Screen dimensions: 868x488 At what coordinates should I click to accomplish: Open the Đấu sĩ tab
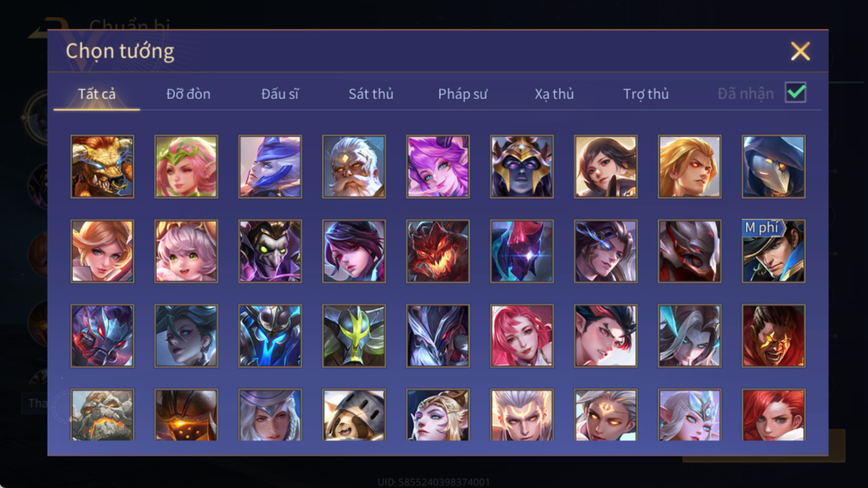pos(280,95)
